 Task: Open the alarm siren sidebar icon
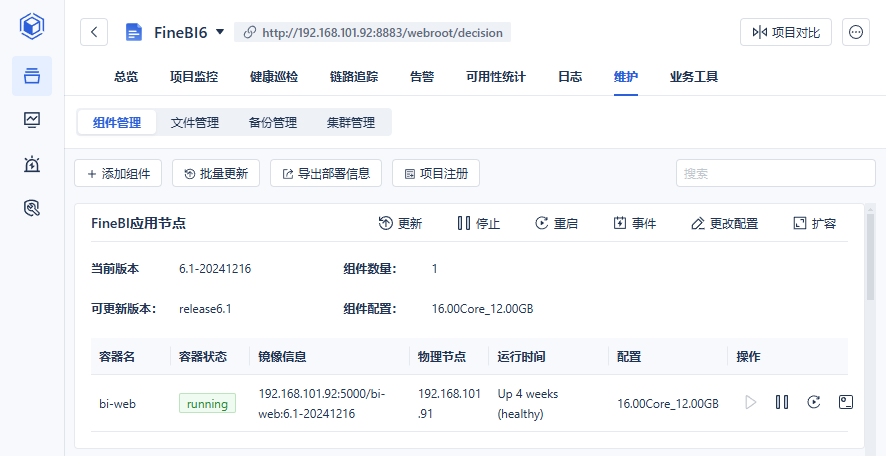tap(32, 164)
